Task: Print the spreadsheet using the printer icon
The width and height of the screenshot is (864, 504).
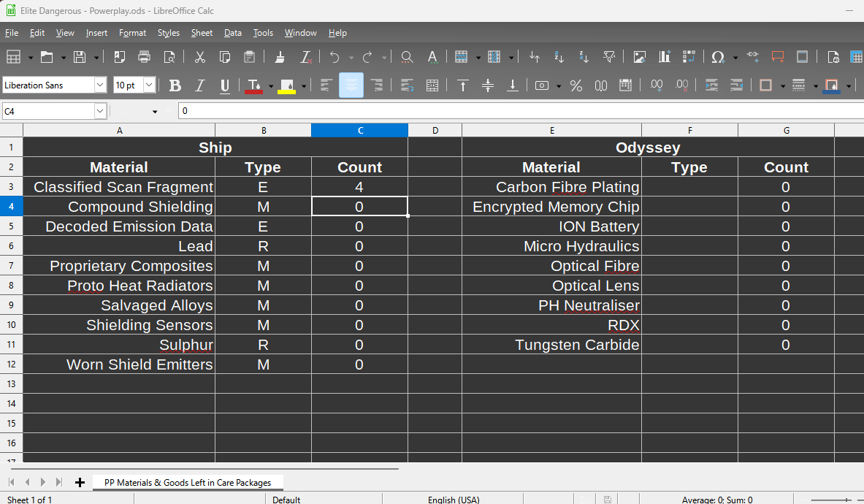Action: (x=145, y=57)
